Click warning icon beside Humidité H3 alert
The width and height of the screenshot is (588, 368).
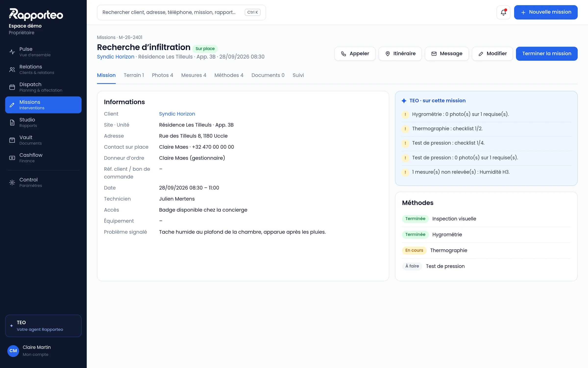coord(405,172)
